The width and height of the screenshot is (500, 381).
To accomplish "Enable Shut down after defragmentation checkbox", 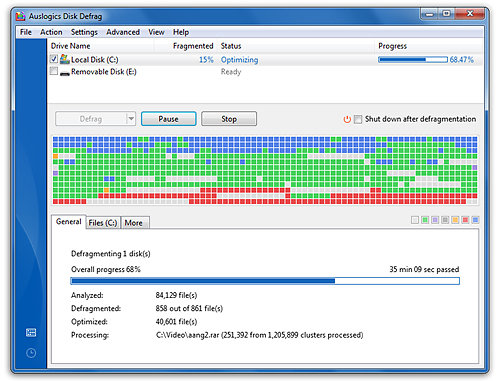I will coord(358,119).
